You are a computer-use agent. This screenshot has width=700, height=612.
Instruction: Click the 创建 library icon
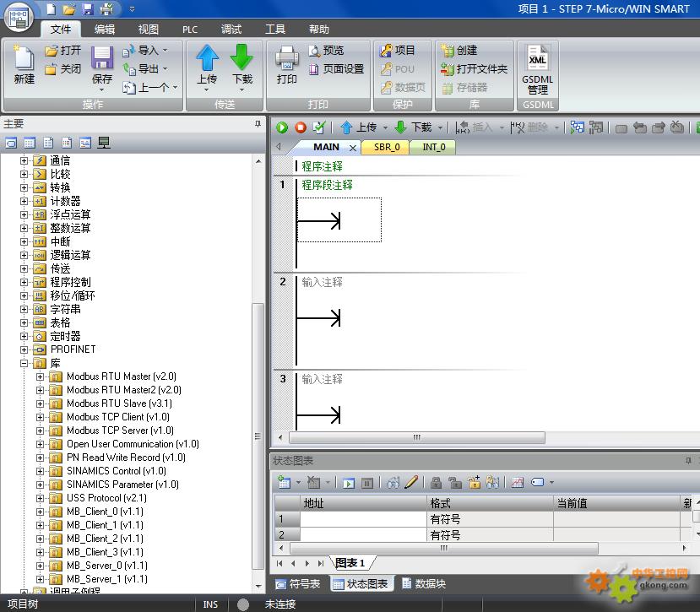[447, 51]
